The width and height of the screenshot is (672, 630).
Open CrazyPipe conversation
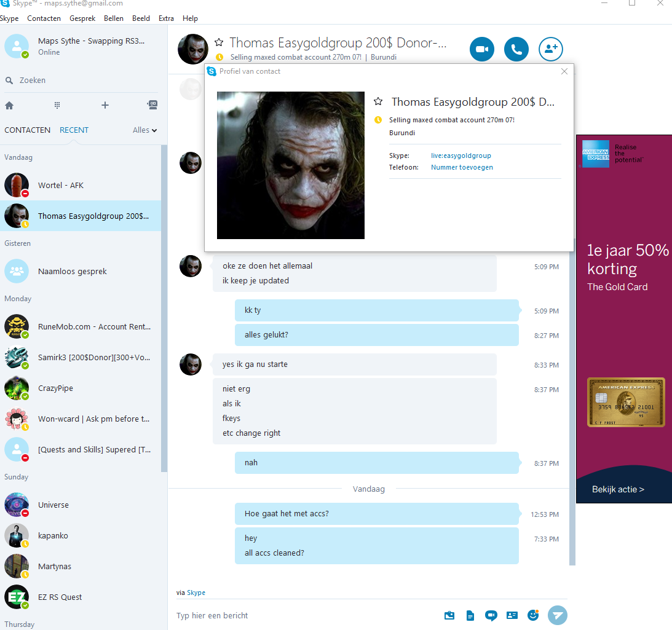tap(81, 388)
